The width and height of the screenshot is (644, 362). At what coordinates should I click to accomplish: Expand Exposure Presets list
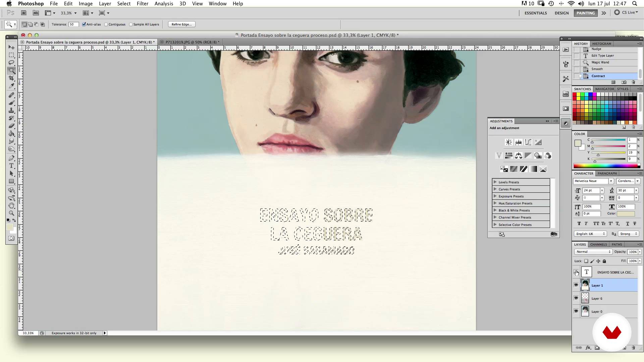click(x=495, y=196)
